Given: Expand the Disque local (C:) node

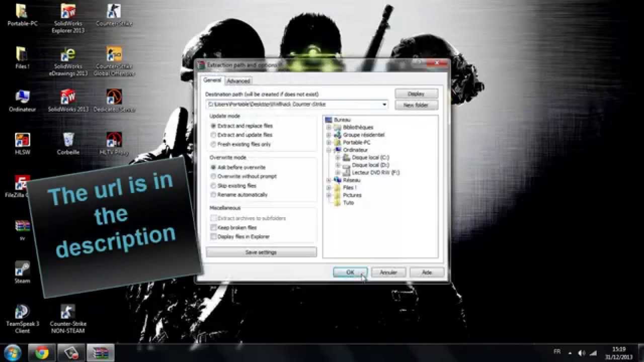Looking at the screenshot, I should 338,157.
